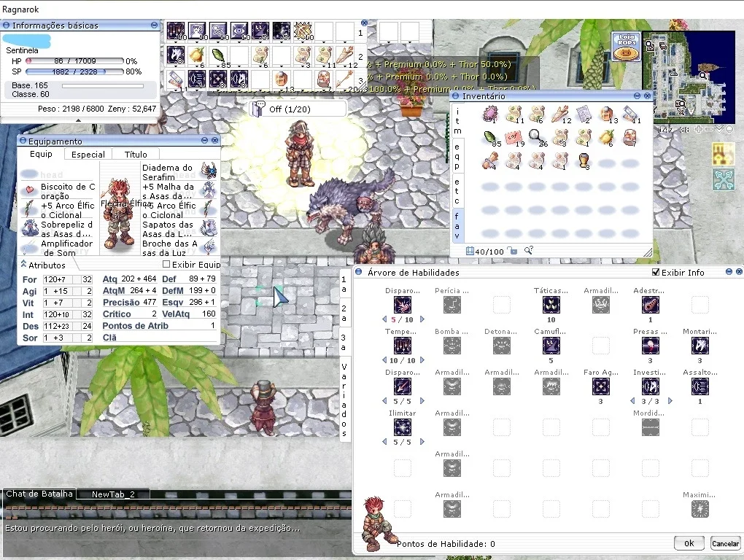The image size is (744, 560).
Task: Select the Ilimitar skill icon
Action: click(403, 427)
